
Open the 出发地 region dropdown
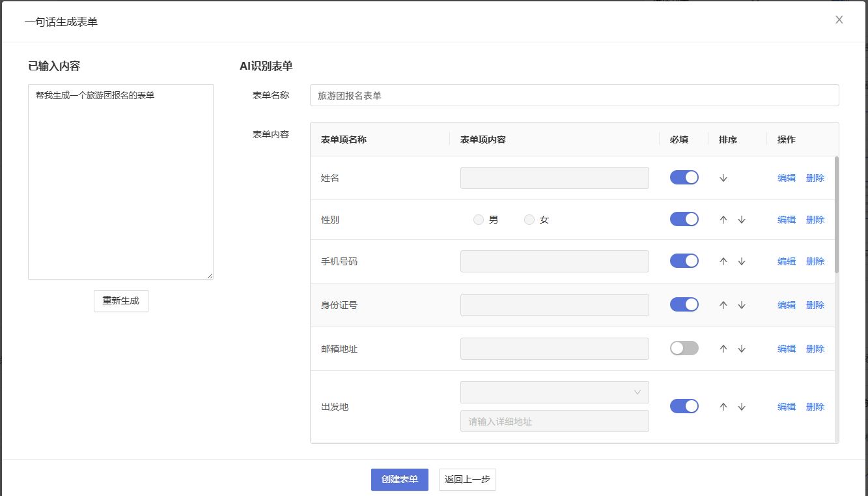pyautogui.click(x=554, y=392)
